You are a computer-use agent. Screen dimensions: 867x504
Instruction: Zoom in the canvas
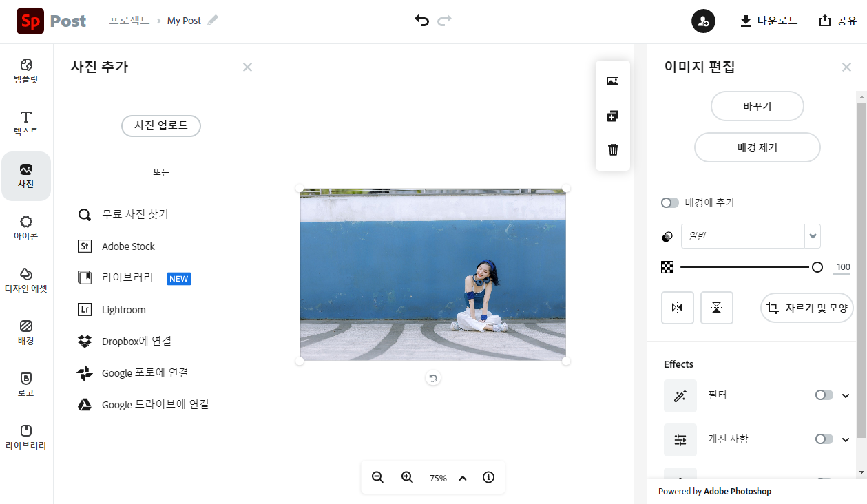pyautogui.click(x=407, y=477)
